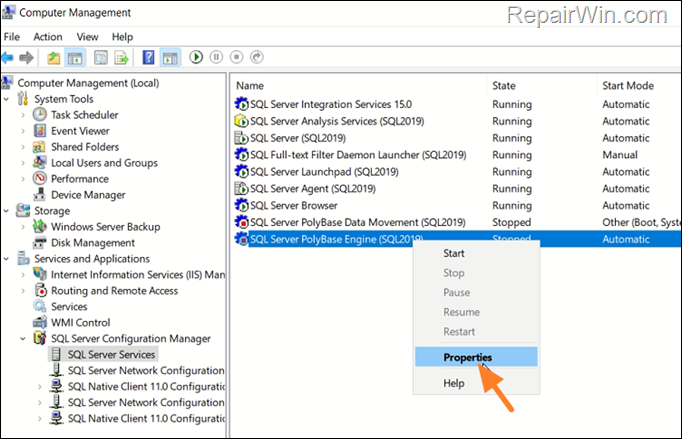Click the Event Viewer icon

tap(40, 131)
